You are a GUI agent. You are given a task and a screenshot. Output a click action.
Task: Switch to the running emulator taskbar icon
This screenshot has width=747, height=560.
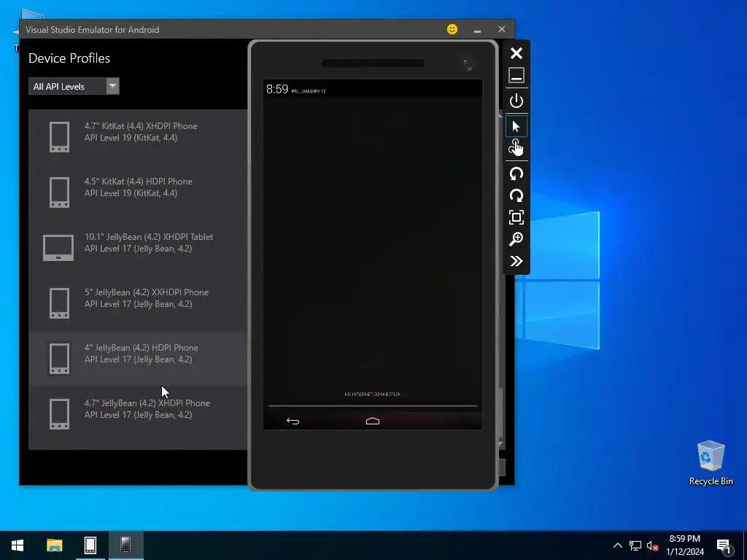(x=125, y=545)
